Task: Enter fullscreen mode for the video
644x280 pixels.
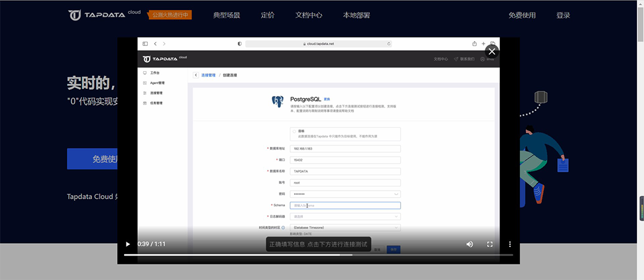Action: pyautogui.click(x=490, y=244)
